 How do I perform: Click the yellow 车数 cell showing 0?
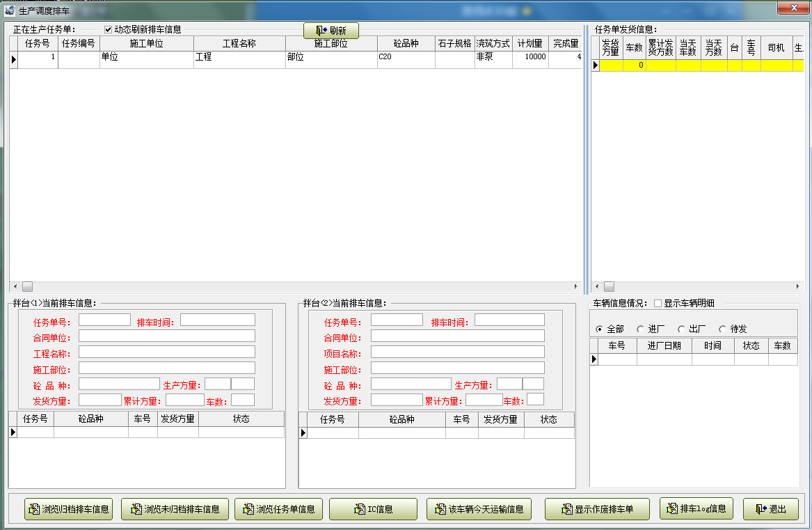pyautogui.click(x=635, y=65)
